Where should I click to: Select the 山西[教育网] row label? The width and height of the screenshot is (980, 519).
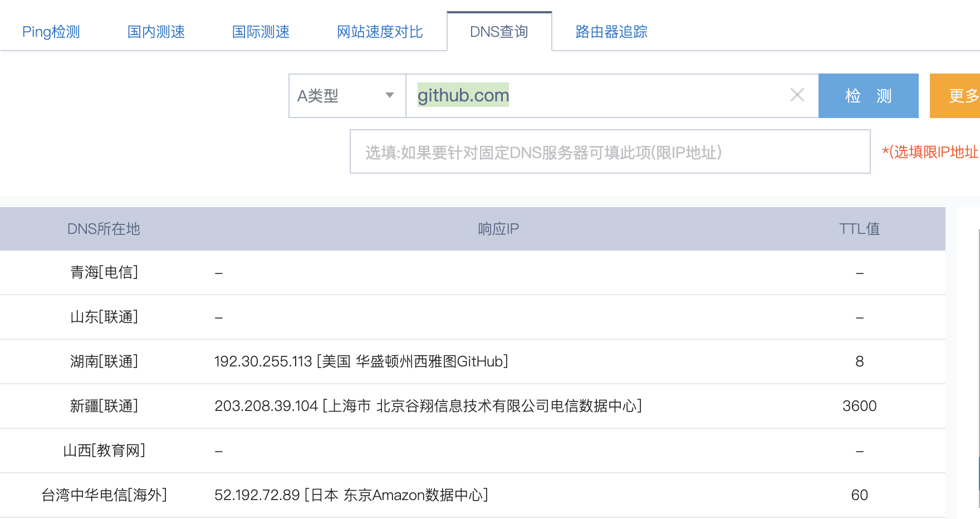point(104,451)
